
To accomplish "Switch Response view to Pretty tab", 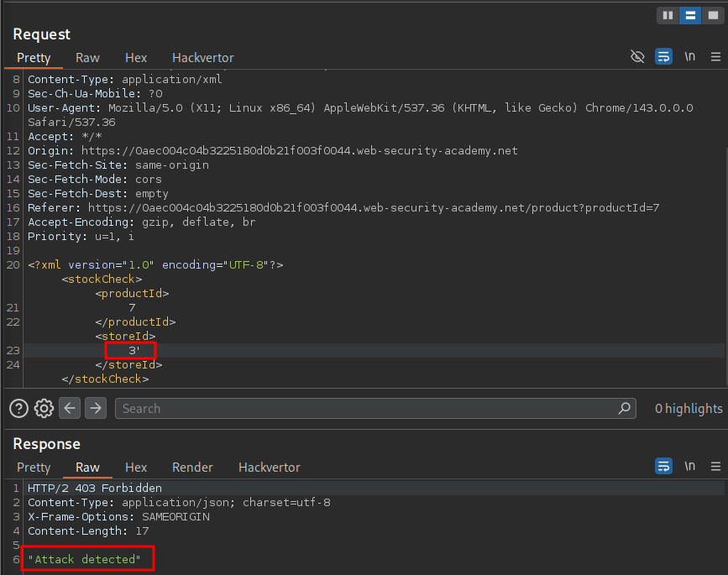I will [34, 468].
